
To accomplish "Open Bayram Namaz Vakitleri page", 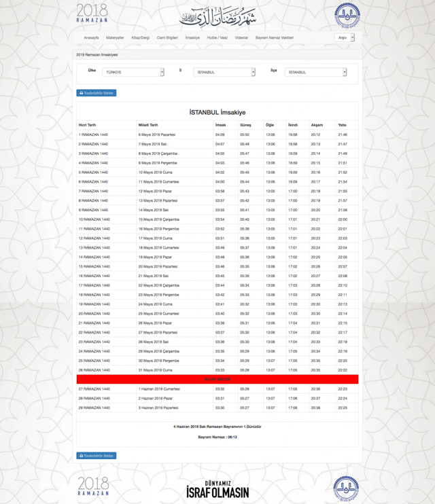I will coord(275,38).
